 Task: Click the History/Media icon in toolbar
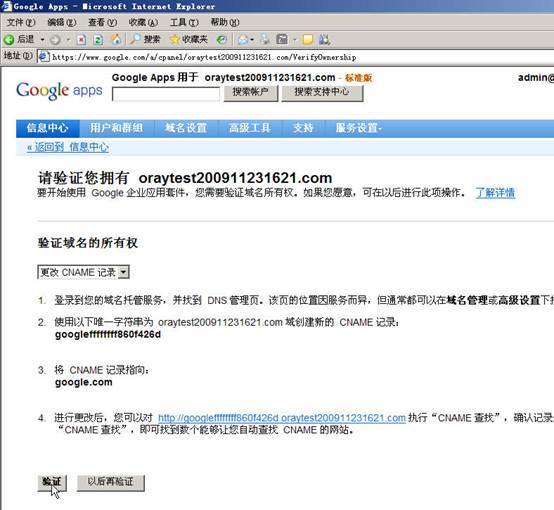[222, 40]
